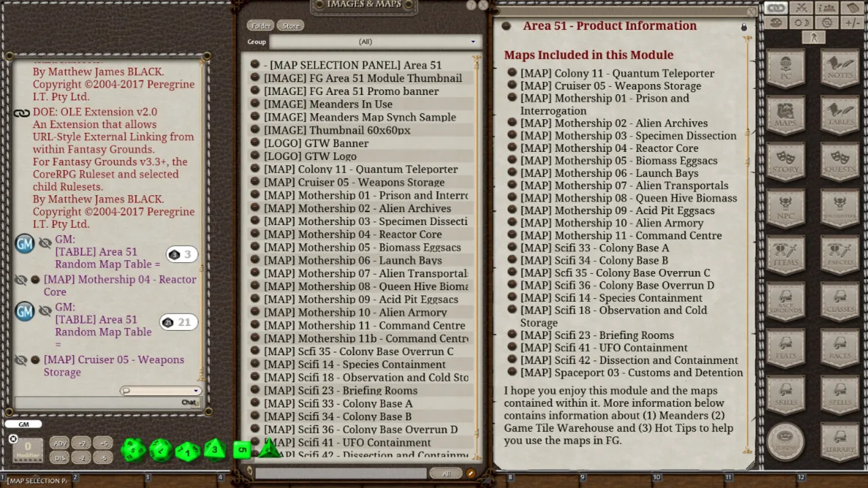
Task: Switch to the Folder tab
Action: 261,26
